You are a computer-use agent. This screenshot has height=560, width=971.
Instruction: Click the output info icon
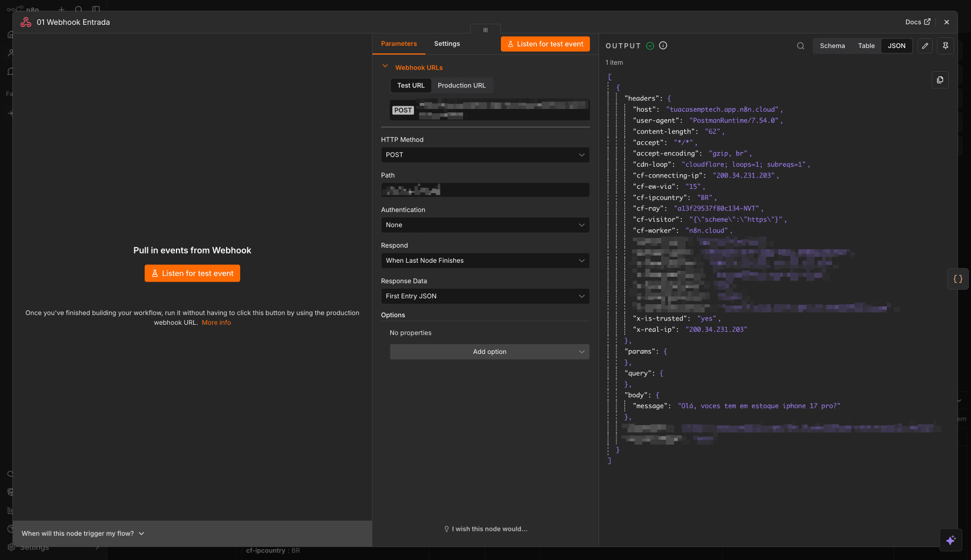coord(663,46)
